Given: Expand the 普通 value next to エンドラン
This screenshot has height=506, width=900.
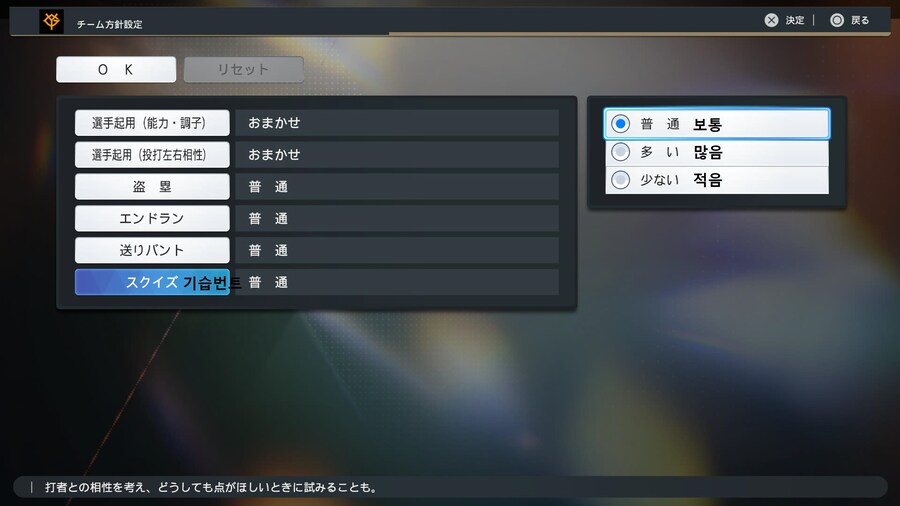Looking at the screenshot, I should point(396,218).
